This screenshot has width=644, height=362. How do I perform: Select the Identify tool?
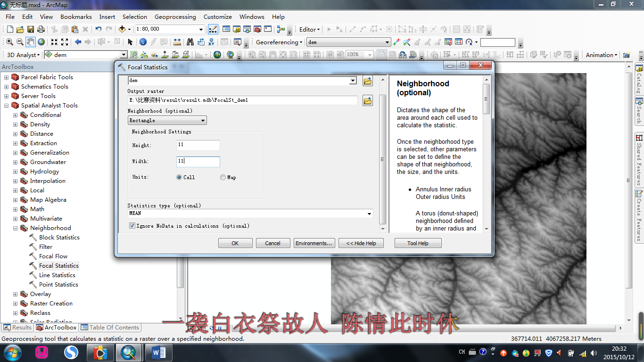tap(142, 41)
